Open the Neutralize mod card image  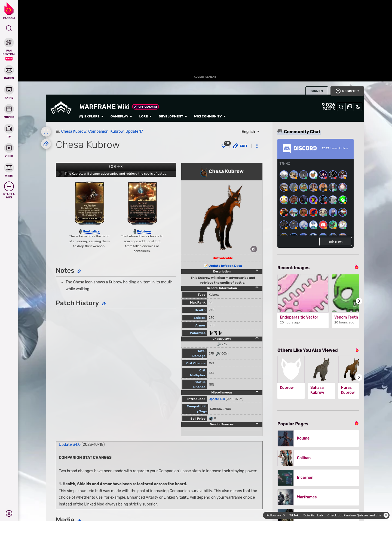tap(90, 203)
